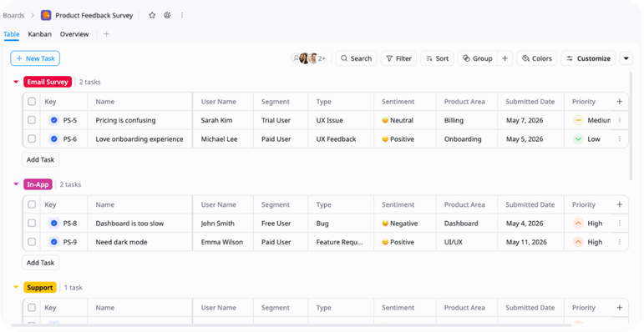The height and width of the screenshot is (332, 644).
Task: Open the Search tool
Action: point(356,58)
